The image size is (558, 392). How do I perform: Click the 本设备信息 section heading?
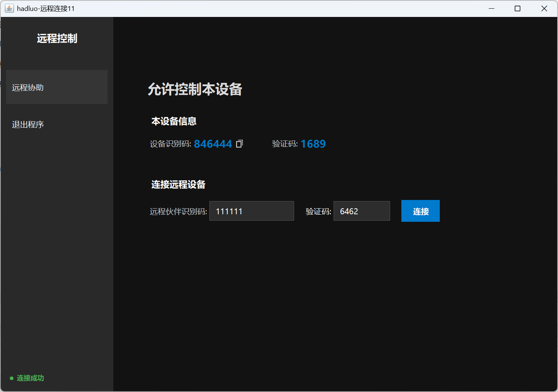(x=174, y=121)
